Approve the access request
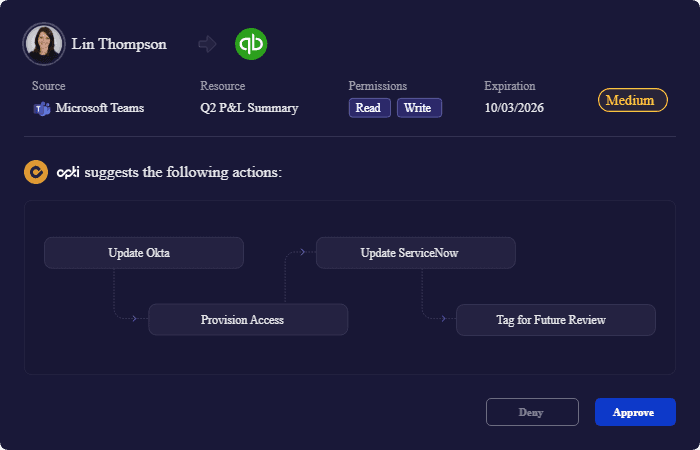Image resolution: width=700 pixels, height=450 pixels. coord(635,412)
